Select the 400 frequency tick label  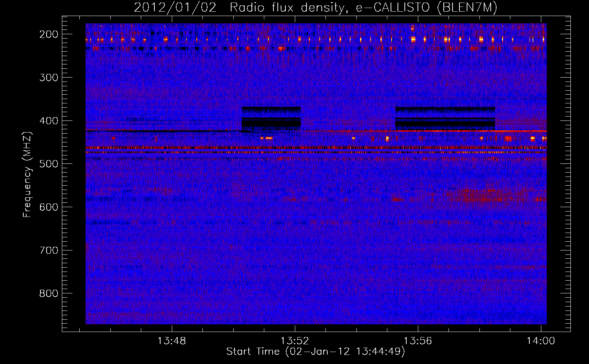point(49,121)
